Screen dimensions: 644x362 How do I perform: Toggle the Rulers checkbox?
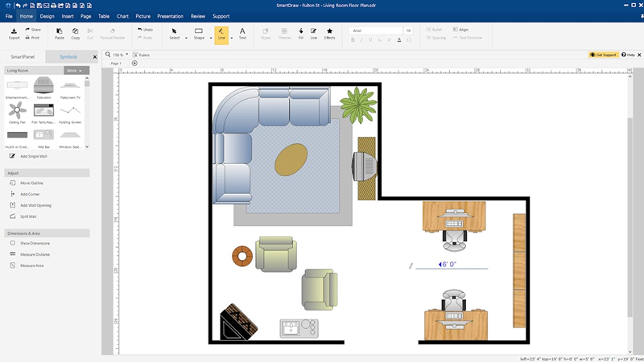[x=134, y=55]
